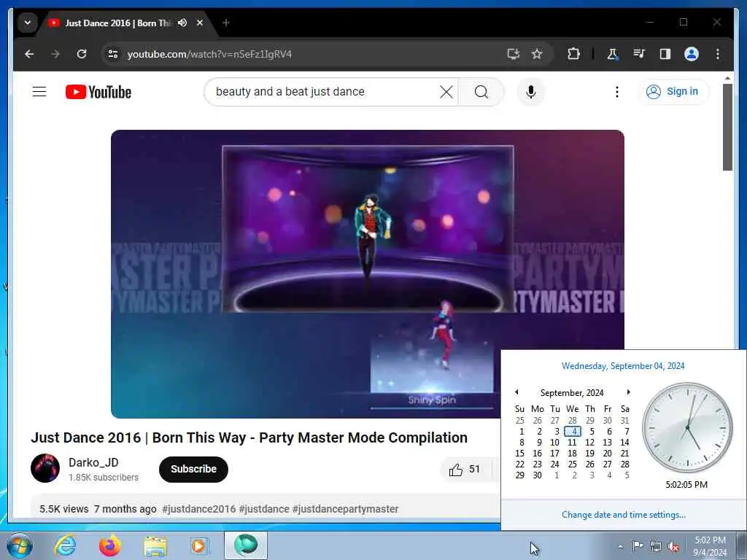Clear the search query with X
Image resolution: width=747 pixels, height=560 pixels.
coord(446,91)
